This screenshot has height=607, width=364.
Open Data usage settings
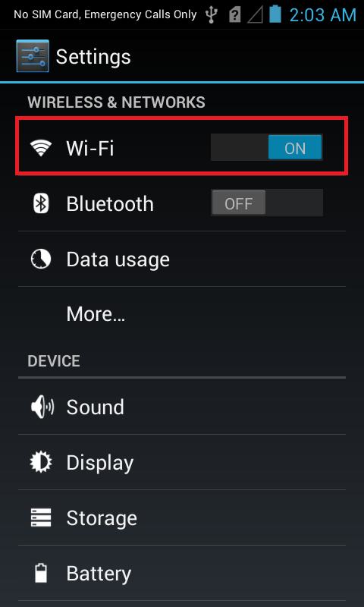click(182, 259)
